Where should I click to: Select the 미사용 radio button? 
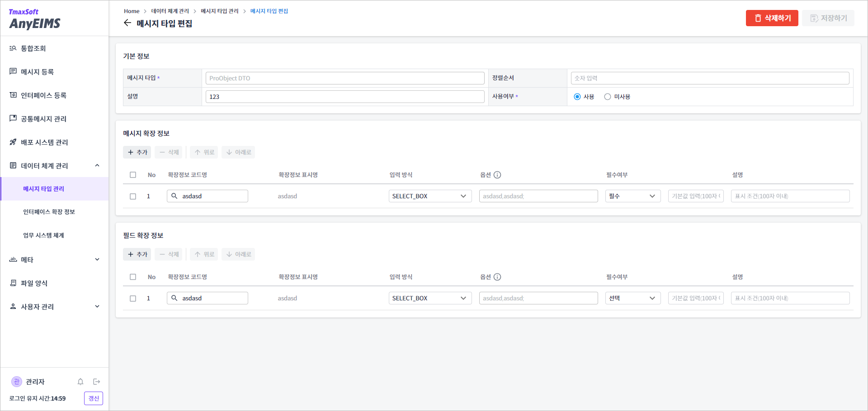[x=608, y=97]
